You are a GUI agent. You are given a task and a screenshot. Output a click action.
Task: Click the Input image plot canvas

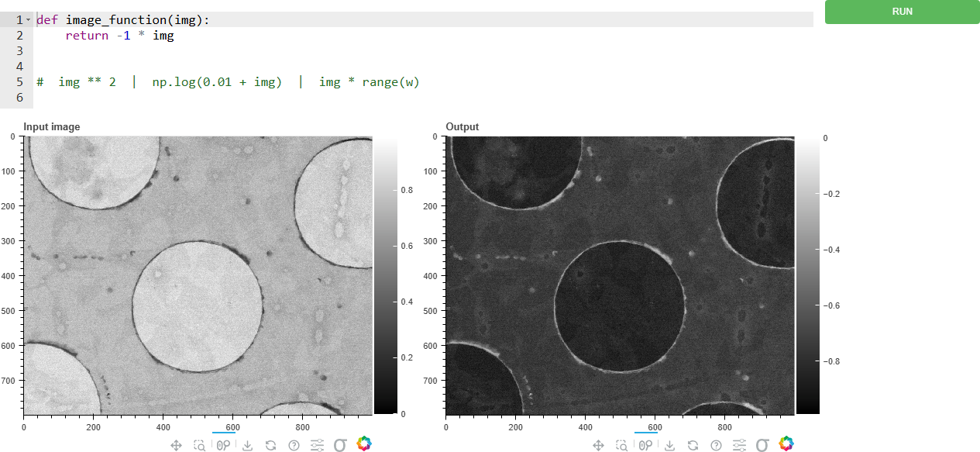[198, 276]
